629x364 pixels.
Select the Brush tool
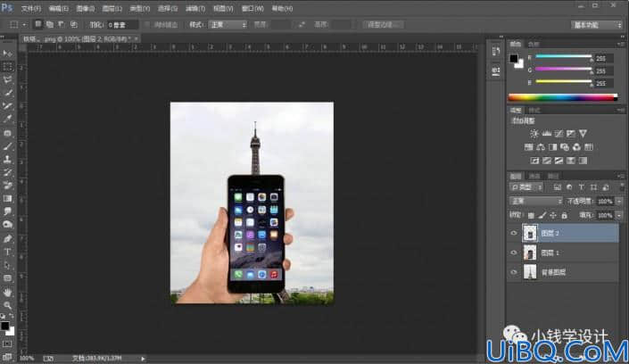[7, 146]
